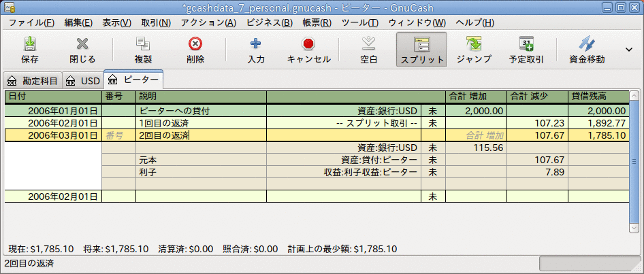Switch to the USD tab
Viewport: 644px width, 274px height.
click(x=83, y=81)
